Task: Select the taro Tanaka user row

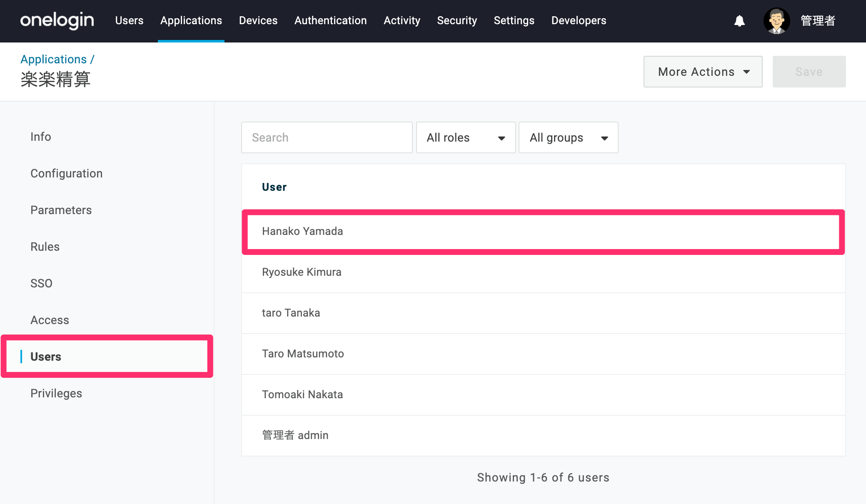Action: (544, 313)
